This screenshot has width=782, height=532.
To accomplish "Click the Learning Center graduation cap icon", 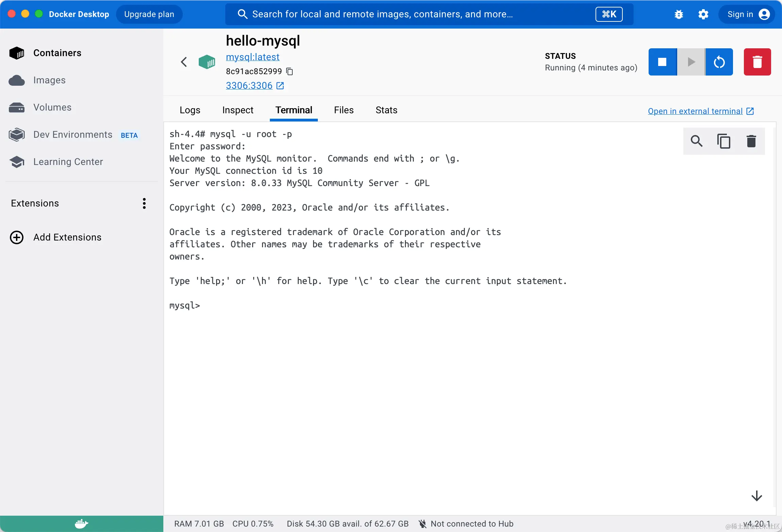I will (17, 162).
